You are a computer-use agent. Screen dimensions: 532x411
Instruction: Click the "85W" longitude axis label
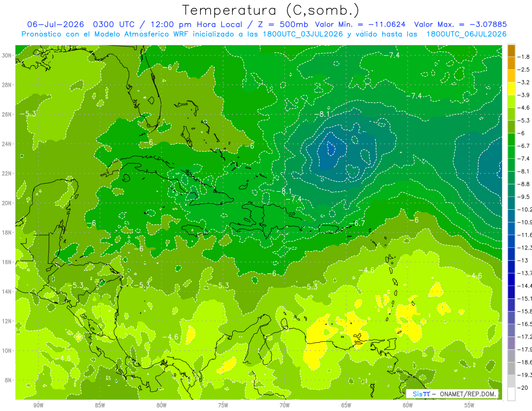(x=100, y=405)
